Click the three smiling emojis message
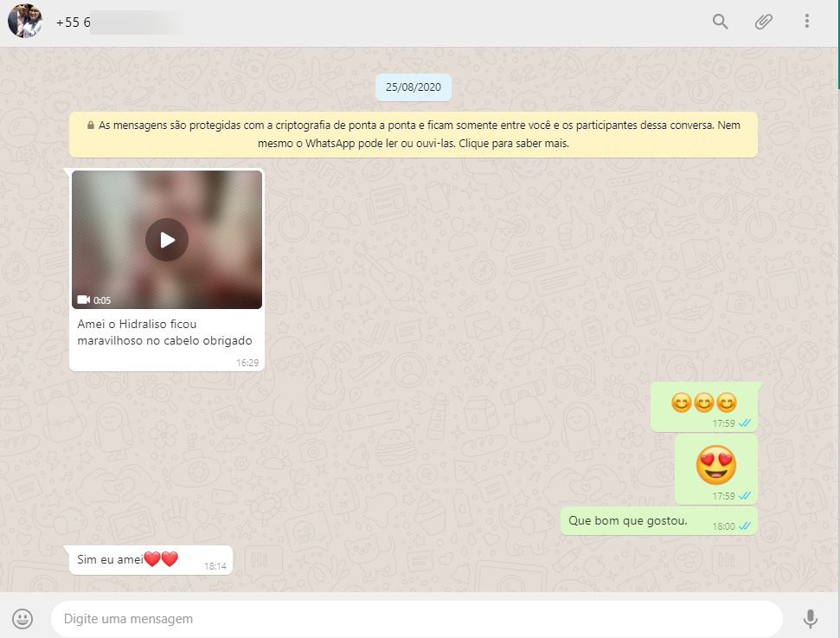This screenshot has width=840, height=638. click(703, 403)
